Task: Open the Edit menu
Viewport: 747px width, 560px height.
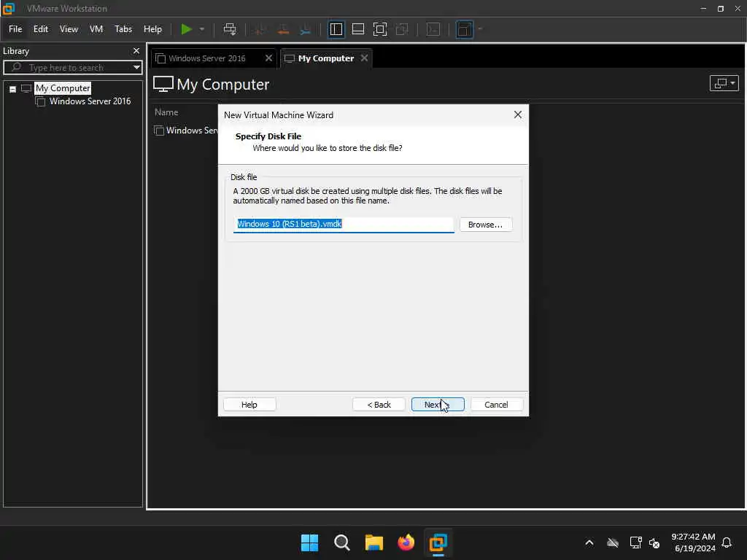Action: (x=41, y=29)
